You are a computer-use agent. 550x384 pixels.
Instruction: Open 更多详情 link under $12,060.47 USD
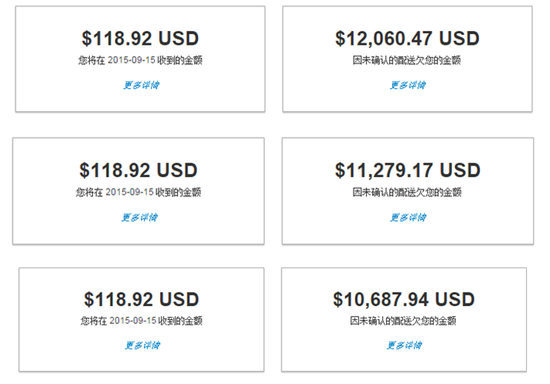pyautogui.click(x=408, y=85)
